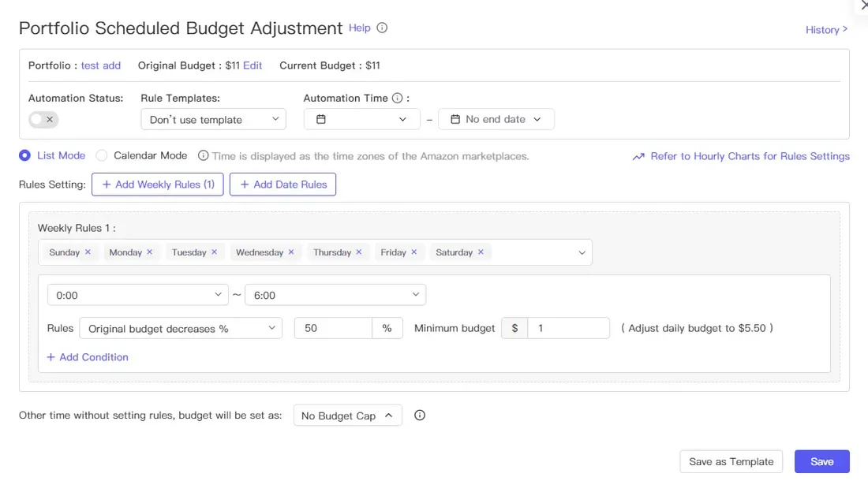Click the Minimum budget amount field

pos(568,328)
